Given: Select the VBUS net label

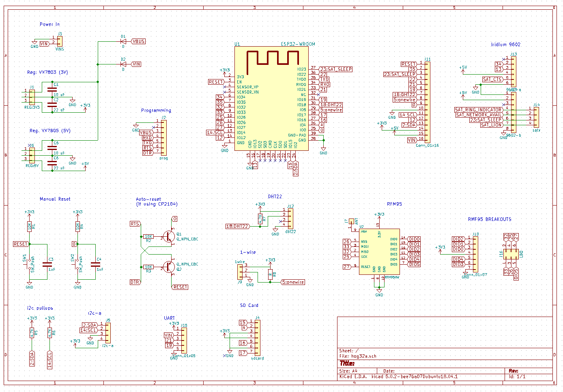Looking at the screenshot, I should 138,41.
